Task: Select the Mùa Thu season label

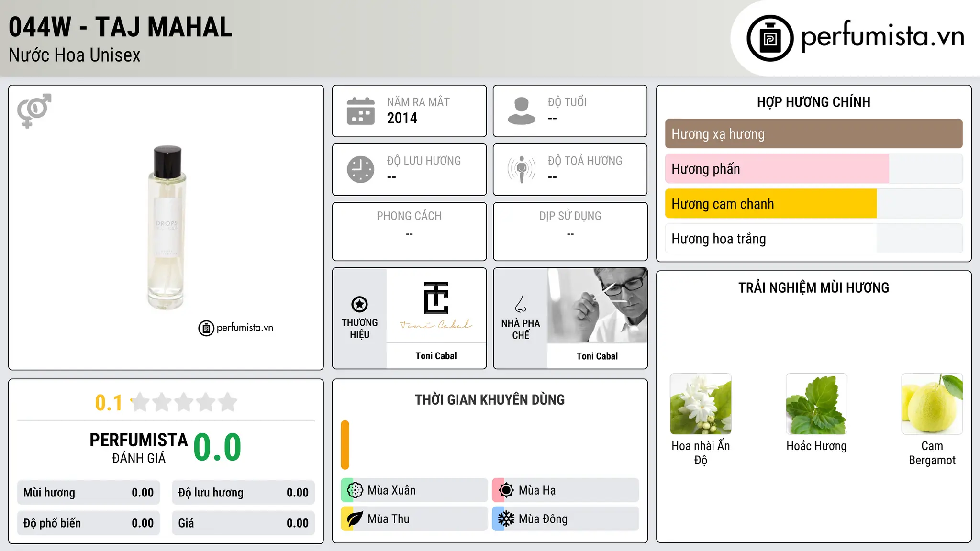Action: [389, 519]
